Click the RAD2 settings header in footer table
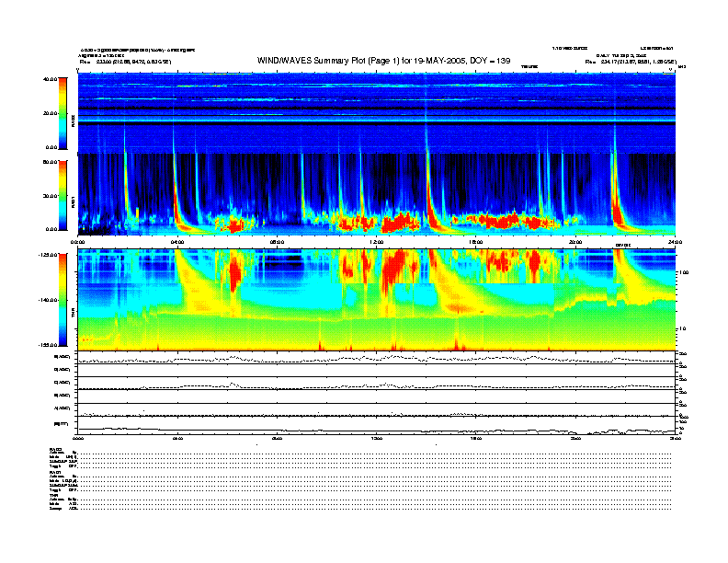Viewport: 728px width, 563px height. tap(56, 449)
